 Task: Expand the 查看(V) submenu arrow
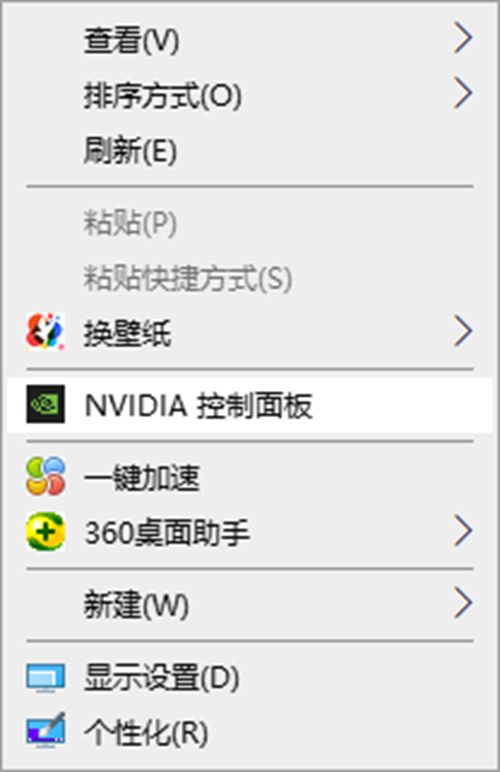463,38
